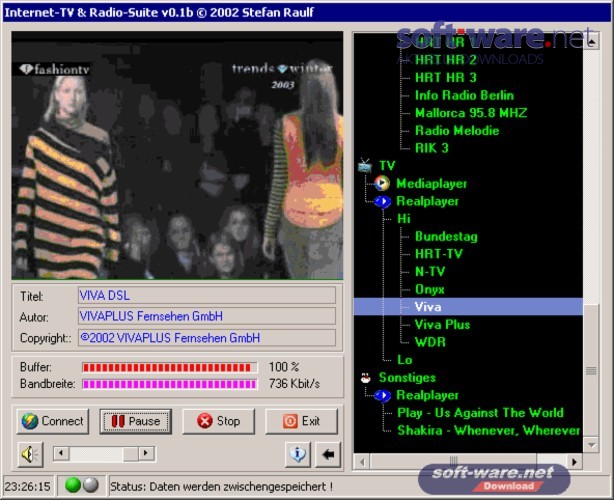Click the horizontal scroll right arrow

[x=575, y=462]
